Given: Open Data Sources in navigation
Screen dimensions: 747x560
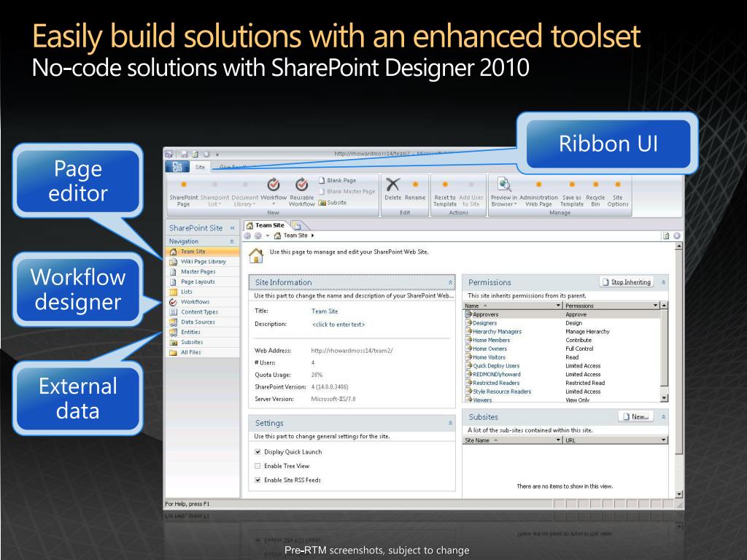Looking at the screenshot, I should pos(203,322).
